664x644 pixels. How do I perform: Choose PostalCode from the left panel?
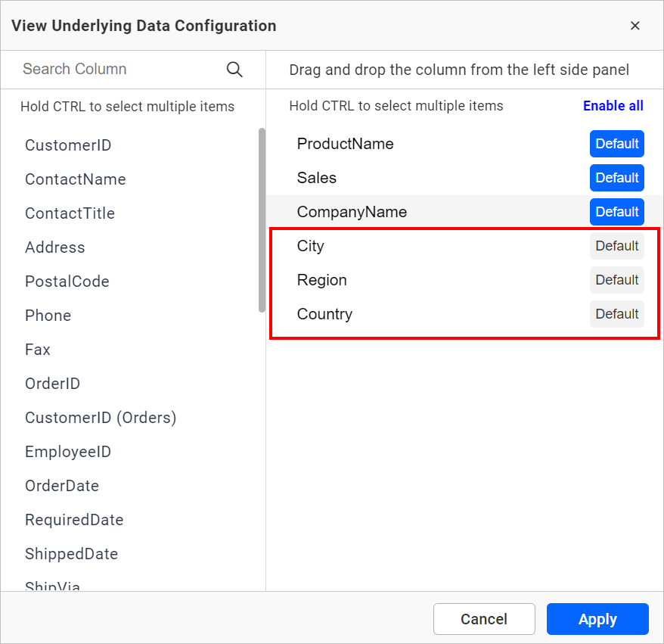pos(67,282)
